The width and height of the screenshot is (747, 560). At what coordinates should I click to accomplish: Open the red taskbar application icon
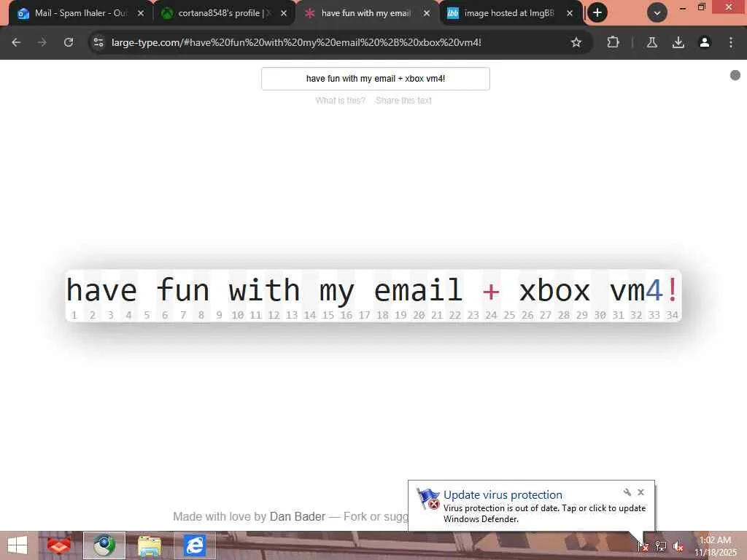(x=59, y=545)
